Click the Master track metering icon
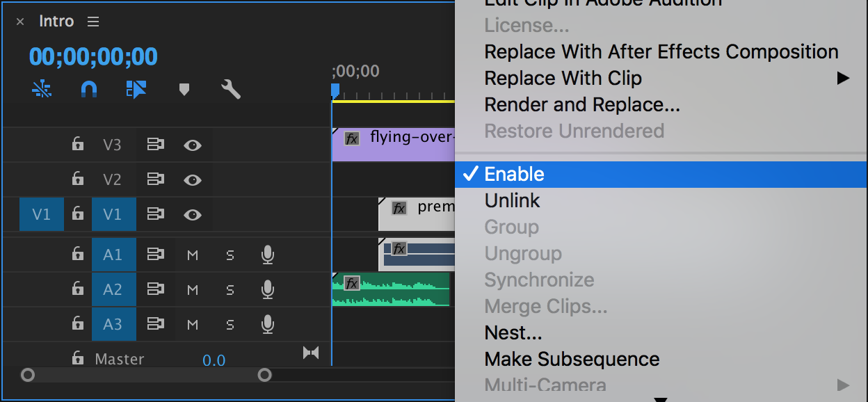This screenshot has height=402, width=868. (310, 354)
